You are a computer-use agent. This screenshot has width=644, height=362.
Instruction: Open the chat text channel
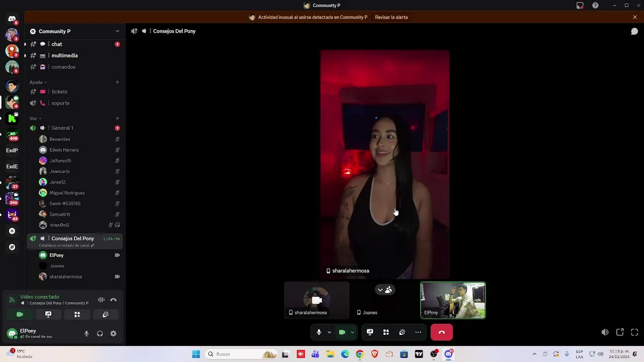coord(74,44)
